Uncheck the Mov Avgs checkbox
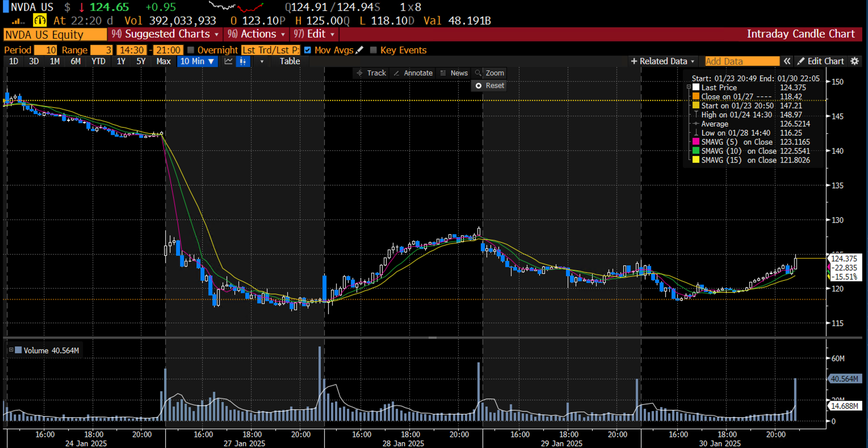This screenshot has width=868, height=448. 308,50
